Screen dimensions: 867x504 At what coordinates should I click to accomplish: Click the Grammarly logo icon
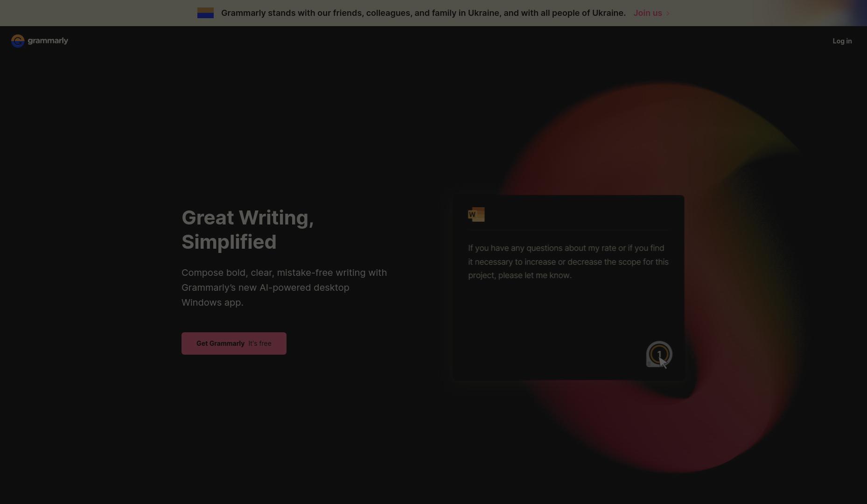pyautogui.click(x=18, y=41)
